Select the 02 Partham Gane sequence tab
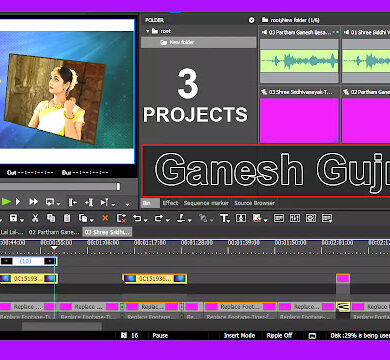Viewport: 390px width, 360px height. (x=54, y=232)
